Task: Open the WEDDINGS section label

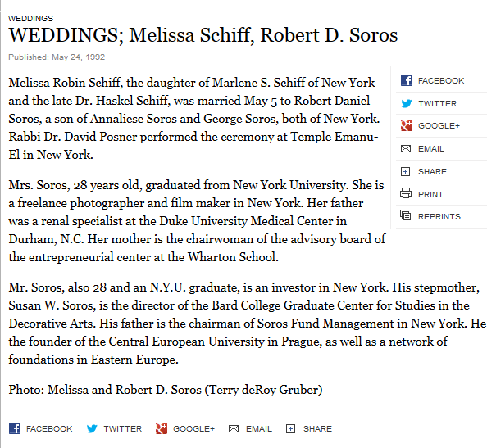Action: click(31, 18)
